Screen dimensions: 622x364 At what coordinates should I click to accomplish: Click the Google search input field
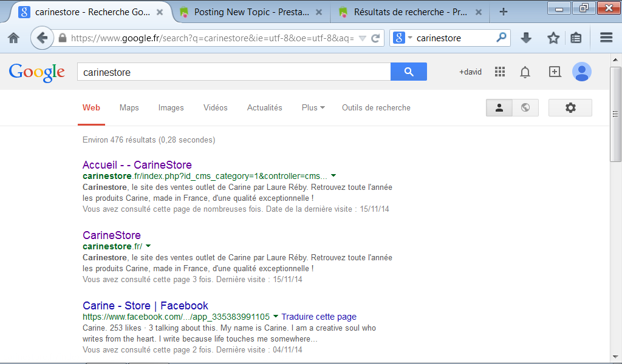pyautogui.click(x=234, y=72)
